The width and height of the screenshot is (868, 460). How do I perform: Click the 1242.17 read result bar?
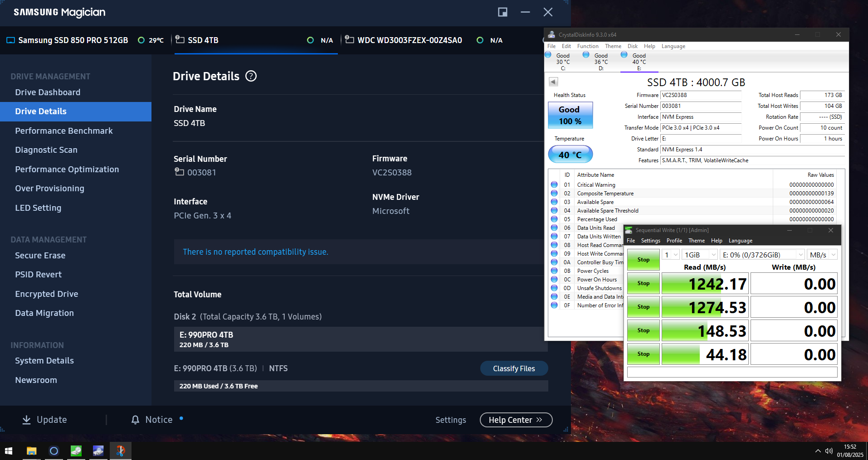tap(705, 284)
